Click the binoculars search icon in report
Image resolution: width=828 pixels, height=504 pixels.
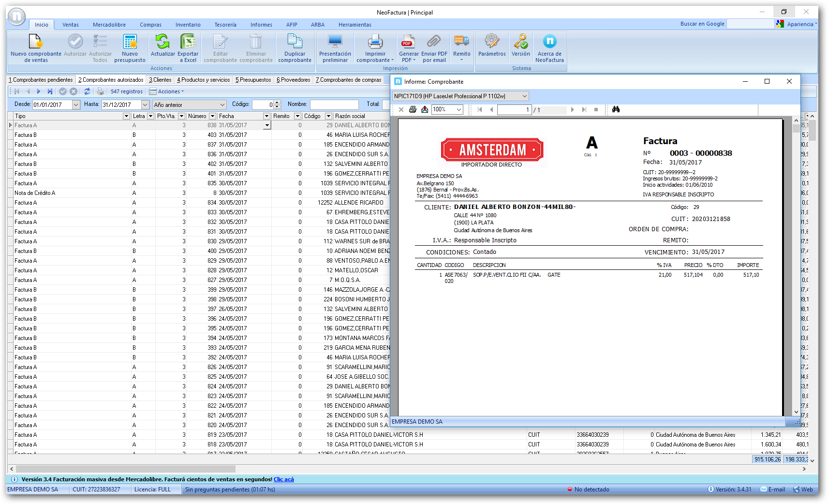click(616, 110)
